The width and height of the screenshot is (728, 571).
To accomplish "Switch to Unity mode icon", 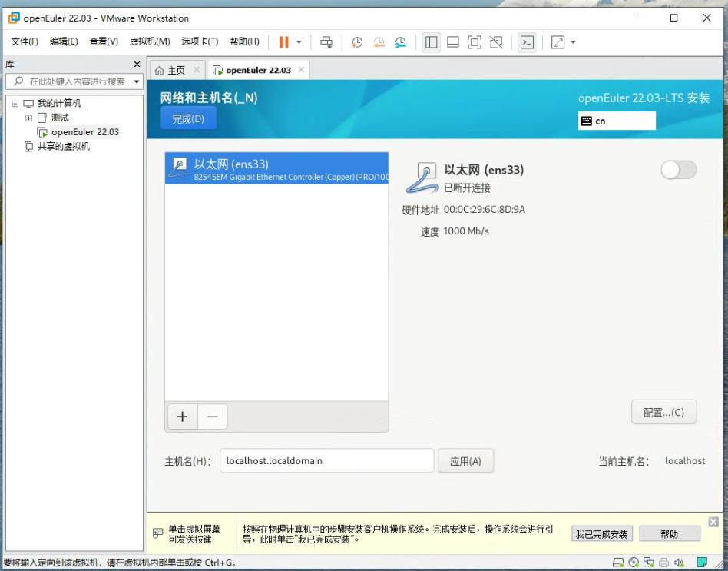I will 496,42.
